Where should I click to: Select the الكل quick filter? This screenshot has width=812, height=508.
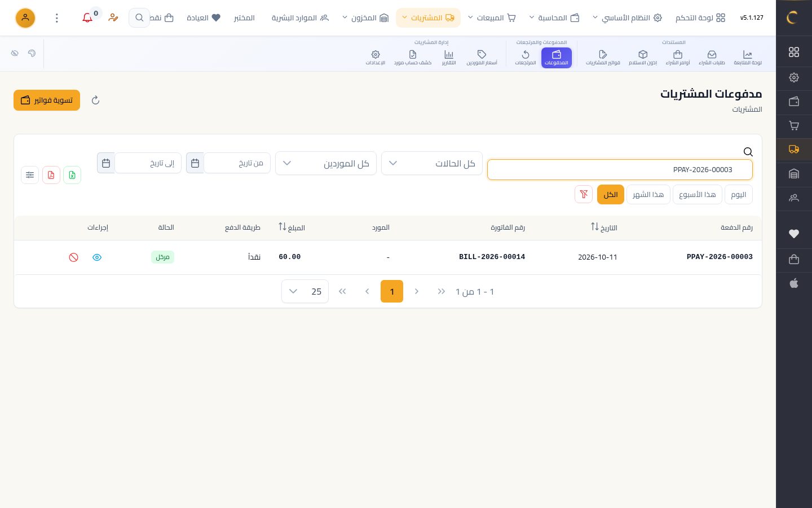(611, 194)
